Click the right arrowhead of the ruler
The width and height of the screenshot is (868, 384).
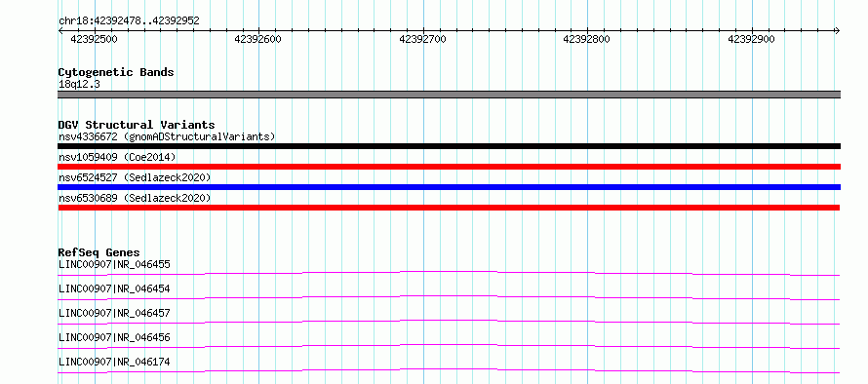pos(837,31)
